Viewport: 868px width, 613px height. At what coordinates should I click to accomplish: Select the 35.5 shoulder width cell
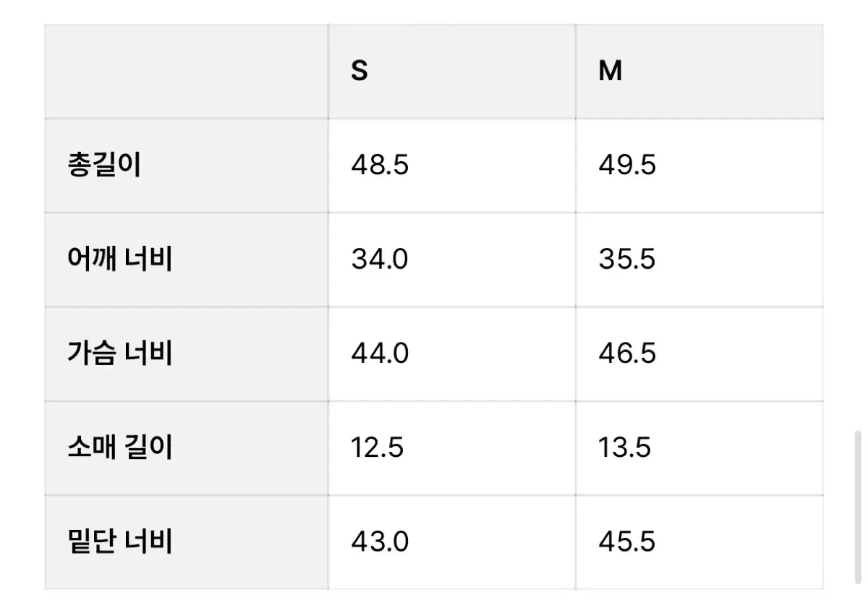tap(699, 260)
